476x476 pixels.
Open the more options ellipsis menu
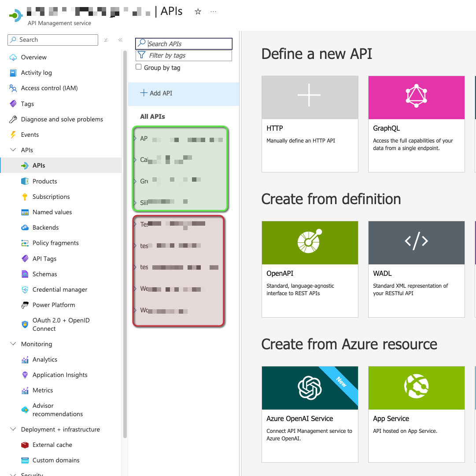pos(213,12)
